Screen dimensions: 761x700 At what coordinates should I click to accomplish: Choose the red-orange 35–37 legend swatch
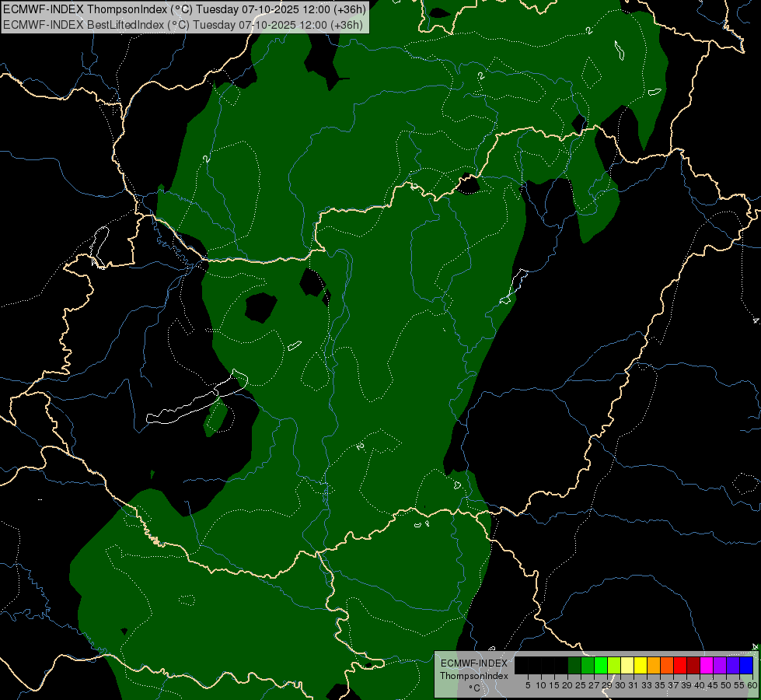667,665
